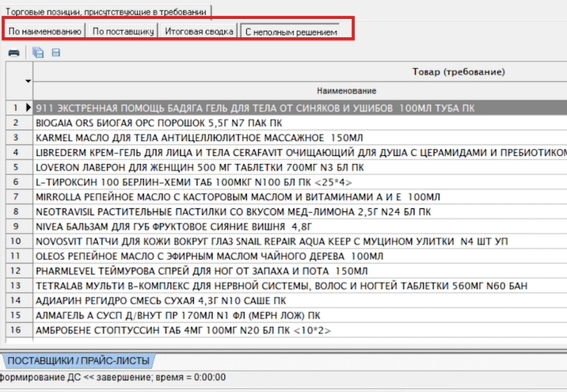Select row 'АДИАРИН РЕГИДРО СМЕСЬ СУХАЯ'

[300, 301]
